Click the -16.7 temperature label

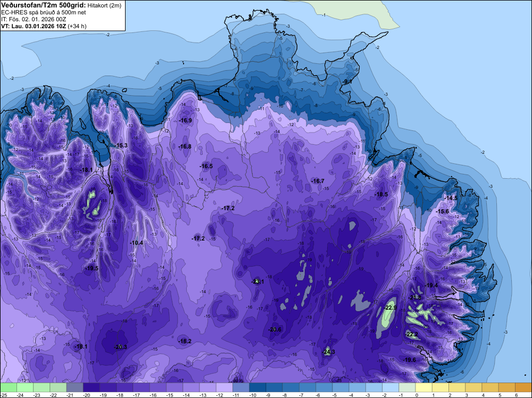coord(318,181)
